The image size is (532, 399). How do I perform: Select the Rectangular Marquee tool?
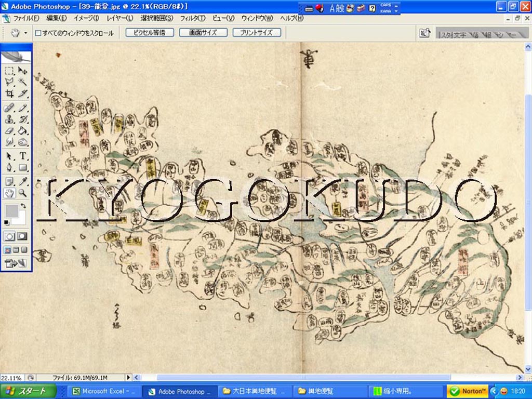click(10, 71)
